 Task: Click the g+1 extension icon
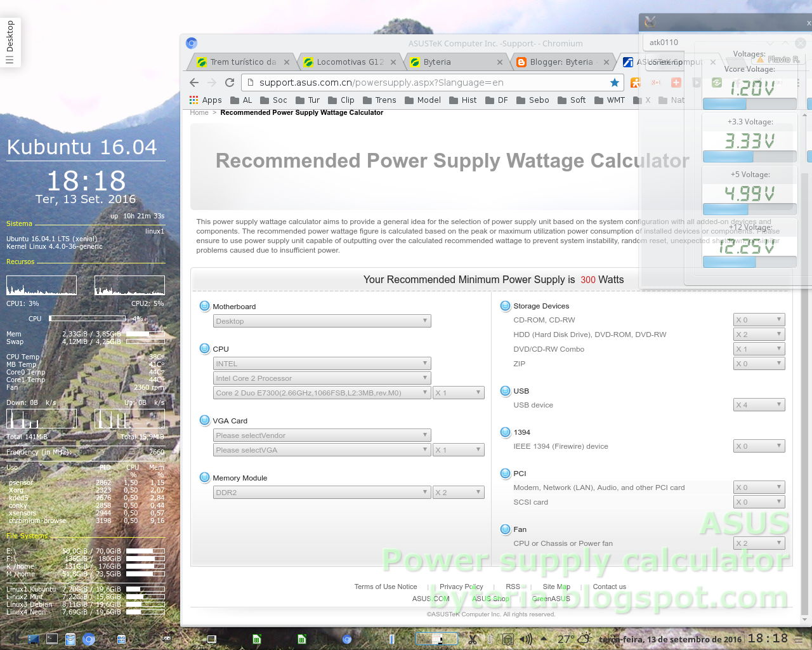[x=656, y=83]
